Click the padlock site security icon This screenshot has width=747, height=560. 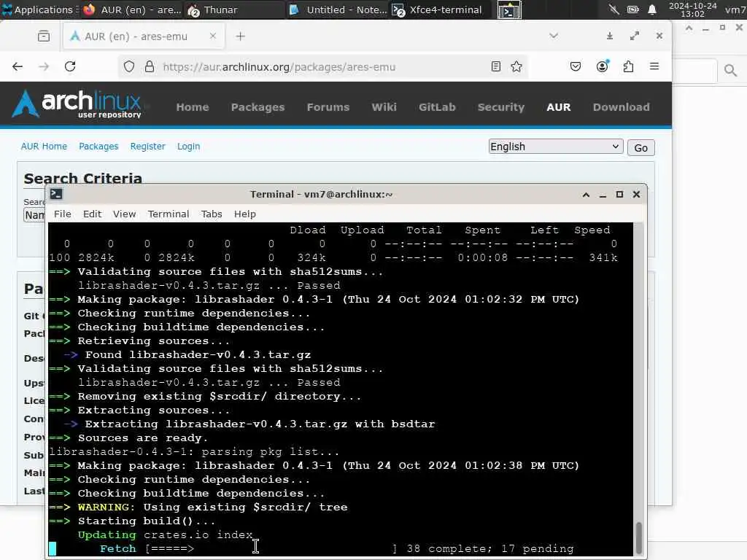pos(149,66)
